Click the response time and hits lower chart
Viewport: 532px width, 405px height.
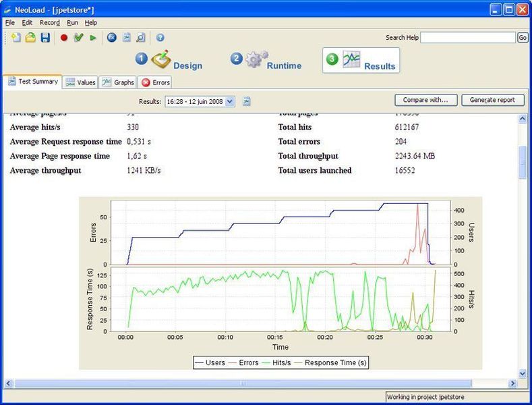click(281, 299)
